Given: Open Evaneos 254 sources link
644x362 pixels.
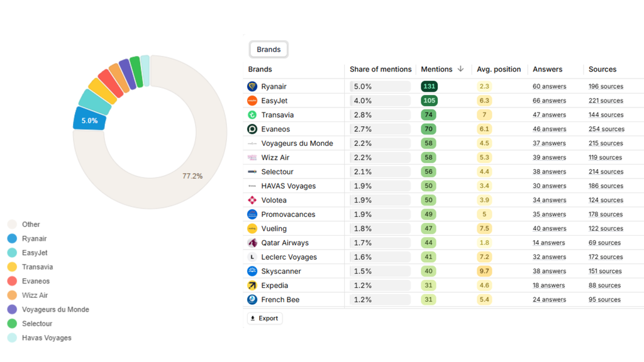Looking at the screenshot, I should coord(606,129).
